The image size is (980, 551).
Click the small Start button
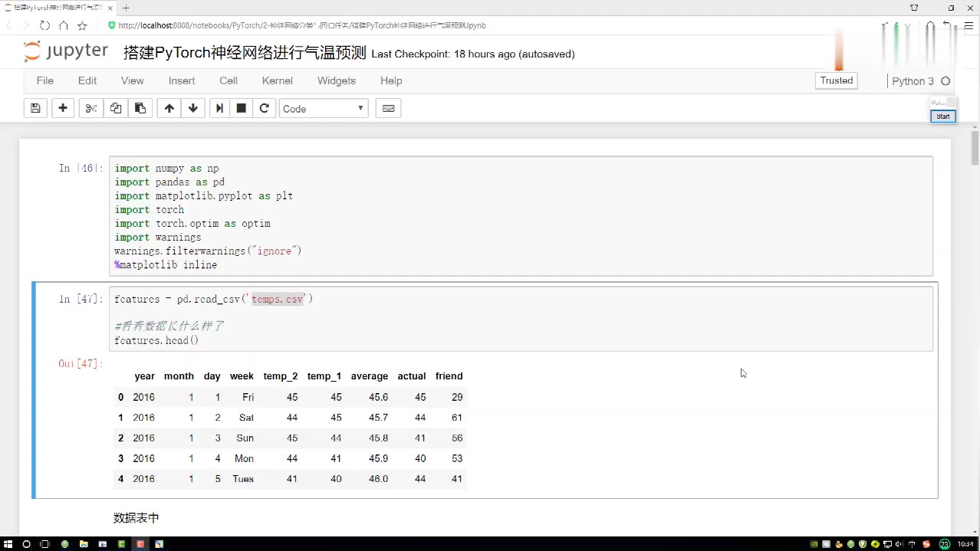[x=942, y=116]
